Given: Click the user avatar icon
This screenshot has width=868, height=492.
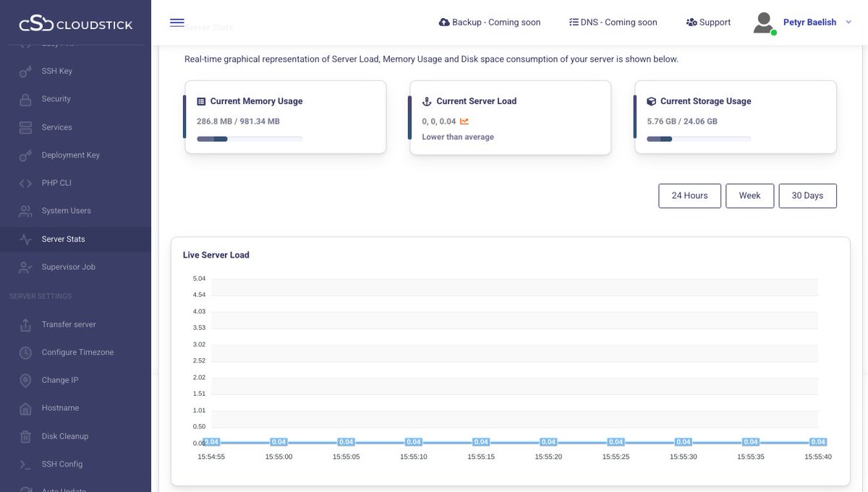Looking at the screenshot, I should (x=764, y=22).
